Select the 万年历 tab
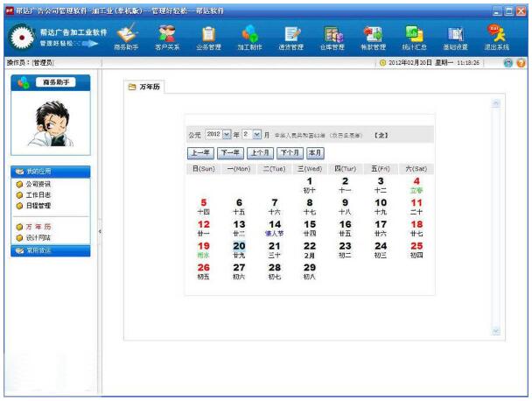Image resolution: width=532 pixels, height=401 pixels. point(144,88)
